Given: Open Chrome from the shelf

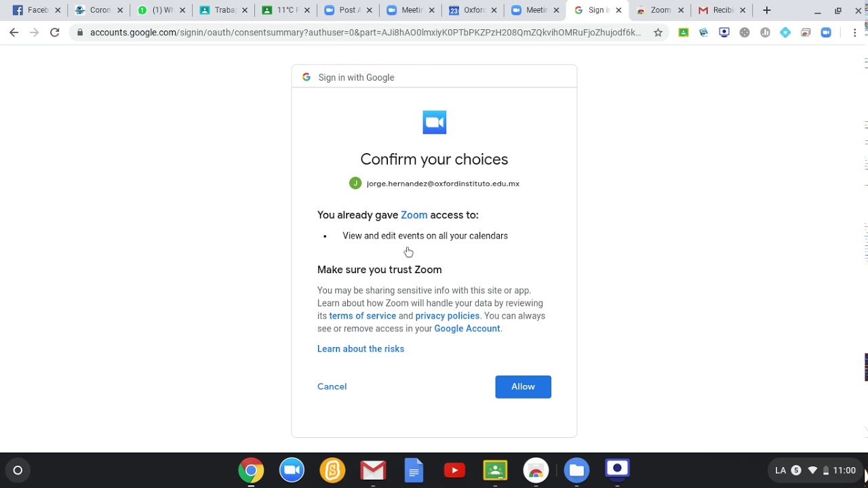Looking at the screenshot, I should click(x=251, y=470).
